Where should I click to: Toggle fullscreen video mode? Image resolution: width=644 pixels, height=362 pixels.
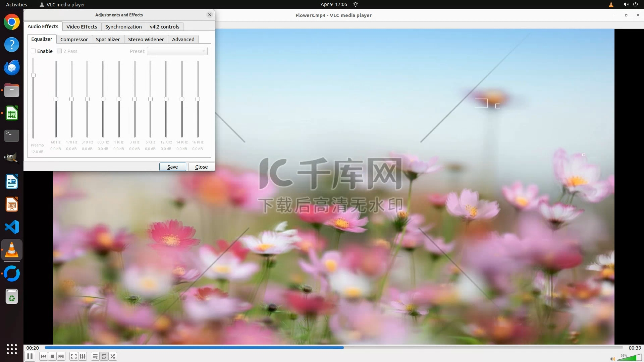click(74, 356)
